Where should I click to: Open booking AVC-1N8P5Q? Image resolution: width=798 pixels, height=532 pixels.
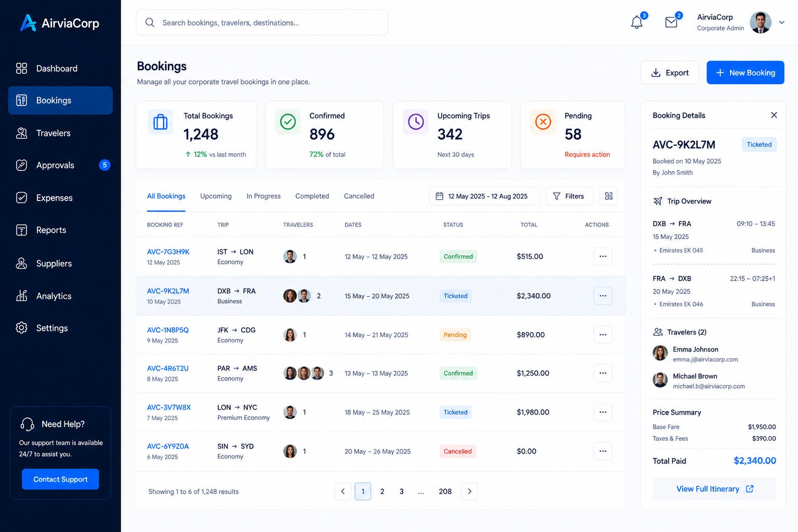click(168, 330)
